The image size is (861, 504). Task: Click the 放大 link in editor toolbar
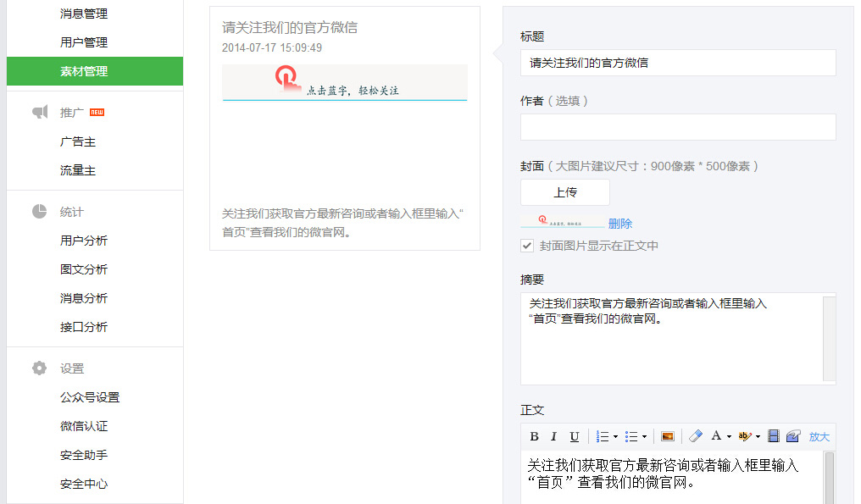(819, 437)
